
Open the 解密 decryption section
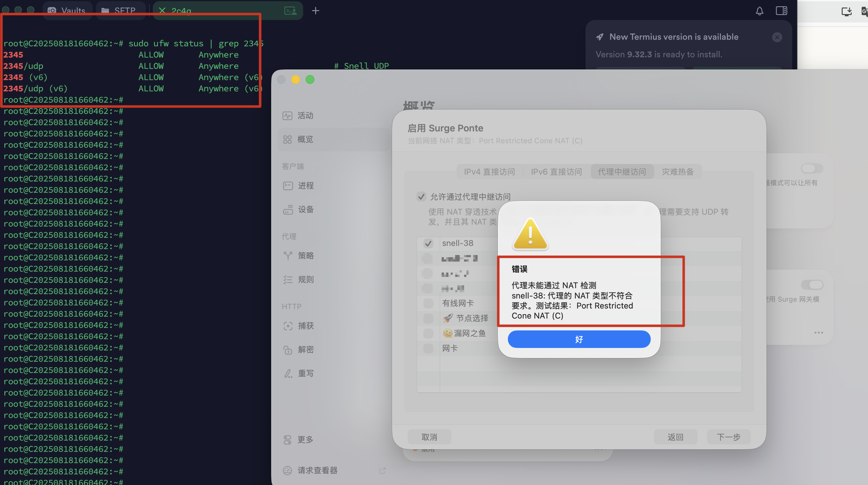[x=305, y=350]
